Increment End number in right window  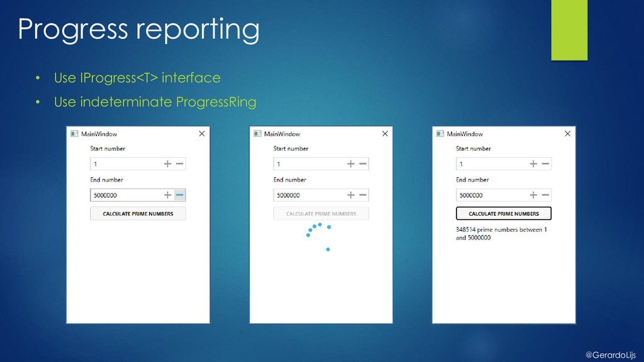point(533,195)
